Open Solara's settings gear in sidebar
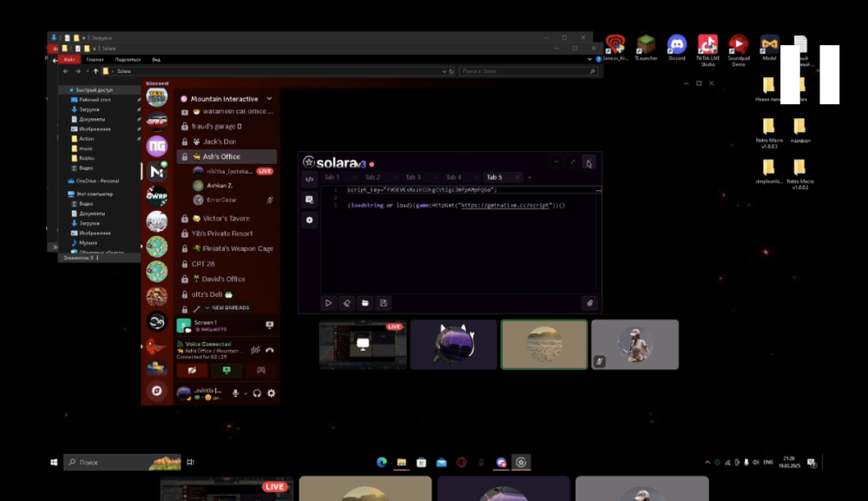Screen dimensions: 868x501 pos(310,220)
